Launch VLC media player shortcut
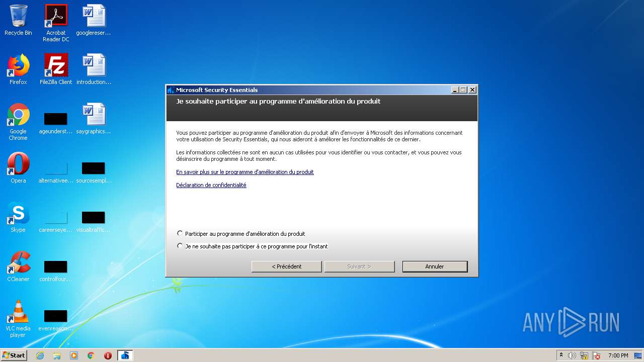 click(x=18, y=318)
